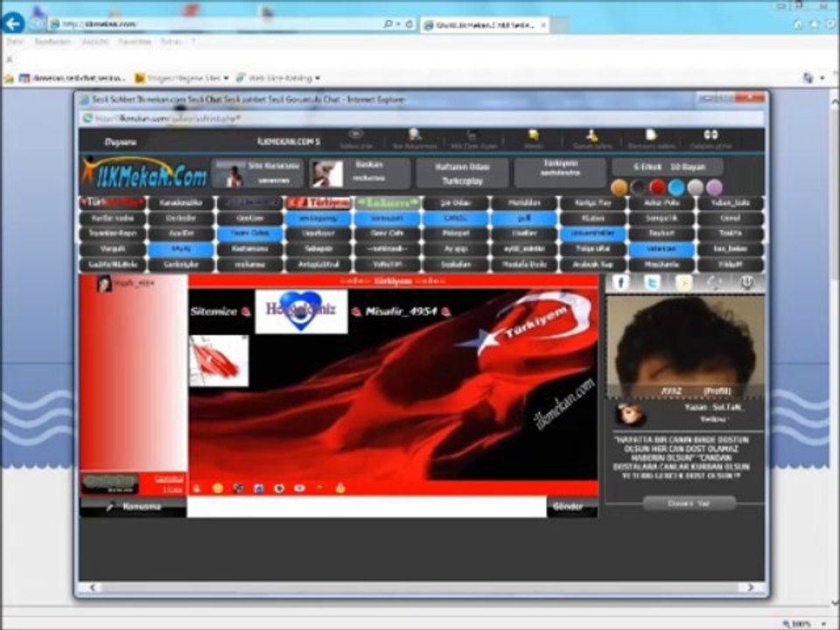Click the popup horizontal scrollbar left arrow
The height and width of the screenshot is (630, 840).
pyautogui.click(x=92, y=588)
